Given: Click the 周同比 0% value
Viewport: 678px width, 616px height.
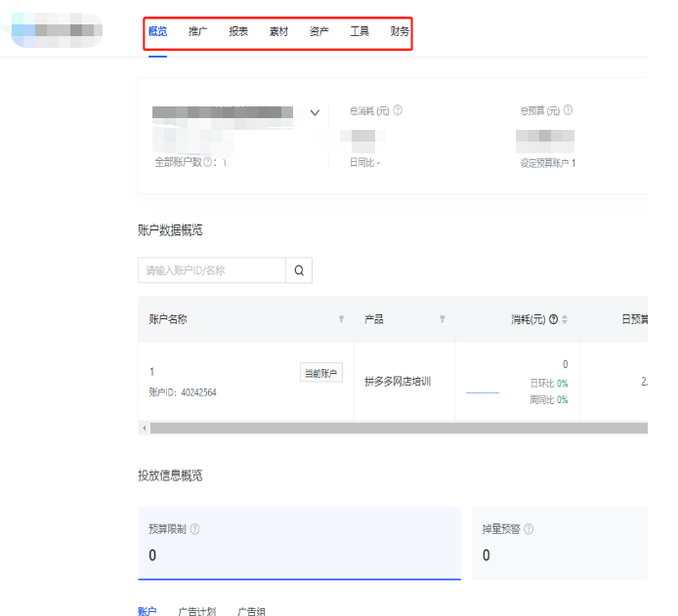Looking at the screenshot, I should pyautogui.click(x=549, y=399).
